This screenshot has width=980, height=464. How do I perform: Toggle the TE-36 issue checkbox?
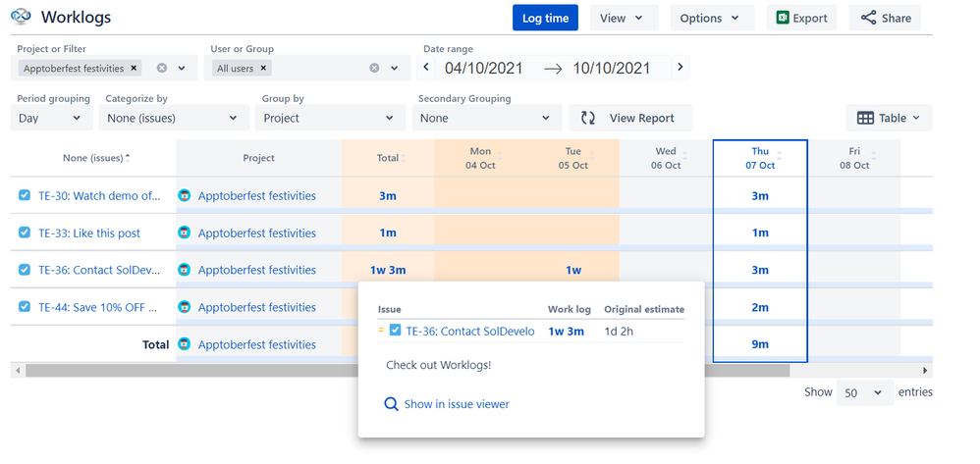tap(25, 270)
